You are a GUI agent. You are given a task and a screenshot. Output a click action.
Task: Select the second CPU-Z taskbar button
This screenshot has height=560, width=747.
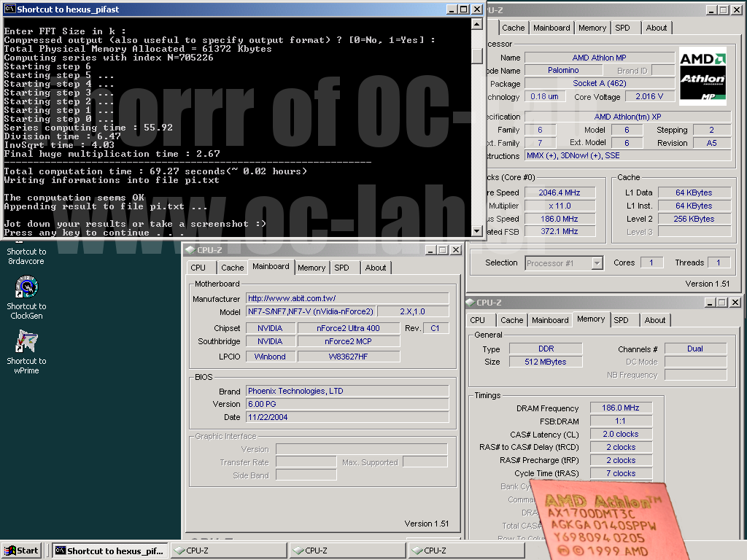click(348, 551)
